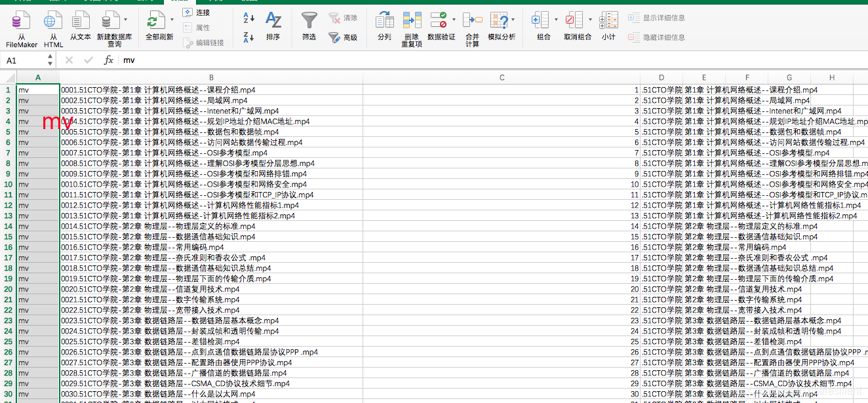Click 显示详细信息 show detail
The height and width of the screenshot is (403, 868).
pyautogui.click(x=657, y=18)
